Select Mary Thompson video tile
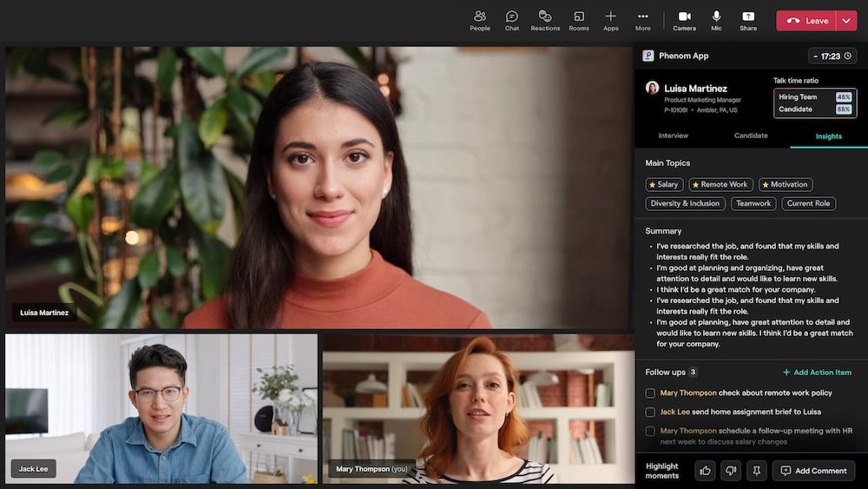The height and width of the screenshot is (489, 868). click(x=479, y=409)
